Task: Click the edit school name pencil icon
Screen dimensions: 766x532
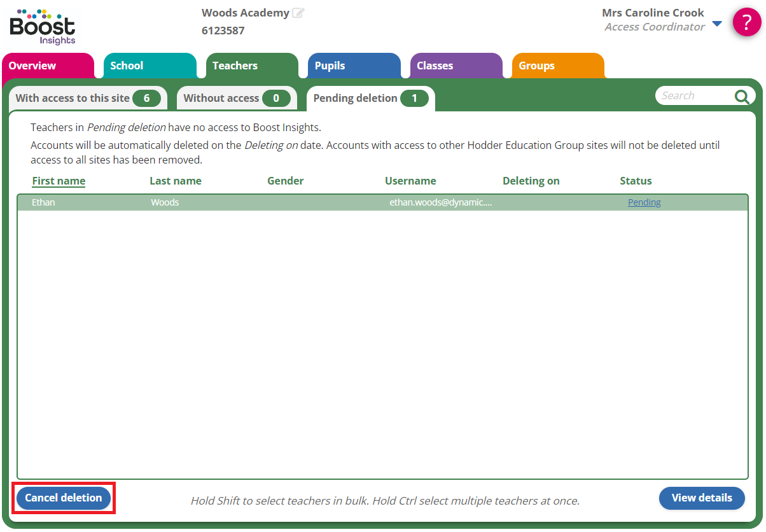Action: (298, 13)
